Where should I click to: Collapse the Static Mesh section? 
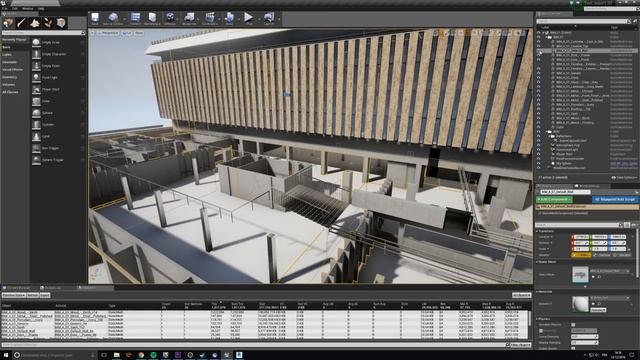point(538,262)
